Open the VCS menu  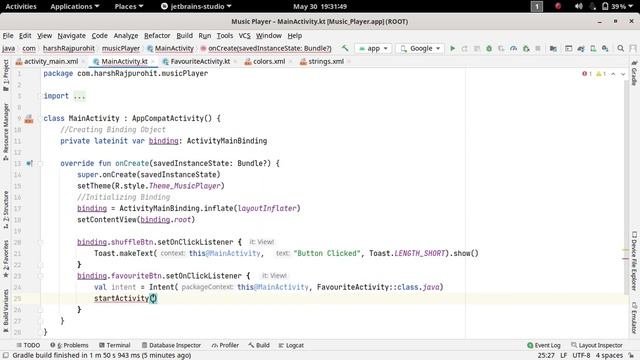click(x=244, y=36)
